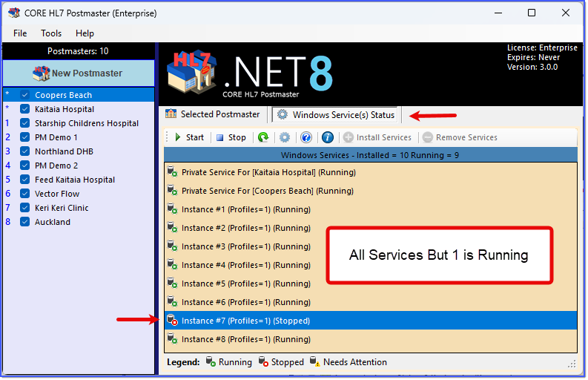Click the stopped Instance #7 service icon
The height and width of the screenshot is (380, 588).
173,320
